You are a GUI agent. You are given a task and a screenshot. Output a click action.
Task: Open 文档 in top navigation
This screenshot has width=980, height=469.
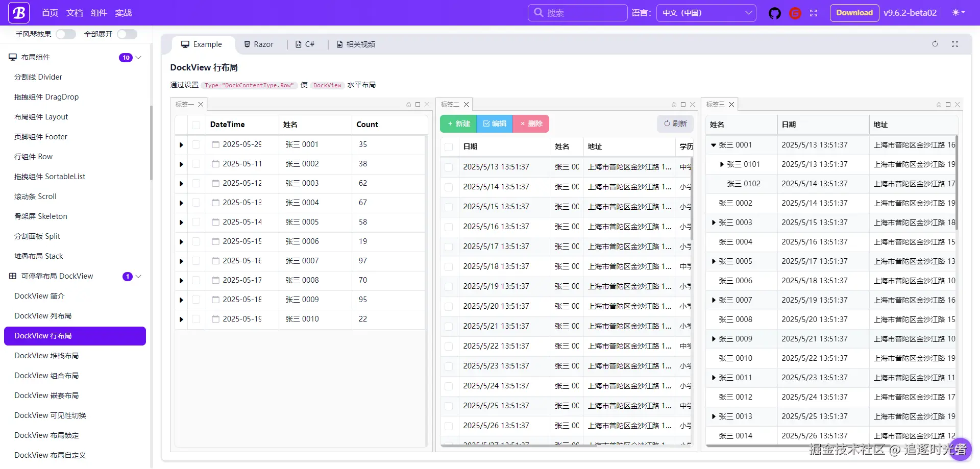point(75,13)
